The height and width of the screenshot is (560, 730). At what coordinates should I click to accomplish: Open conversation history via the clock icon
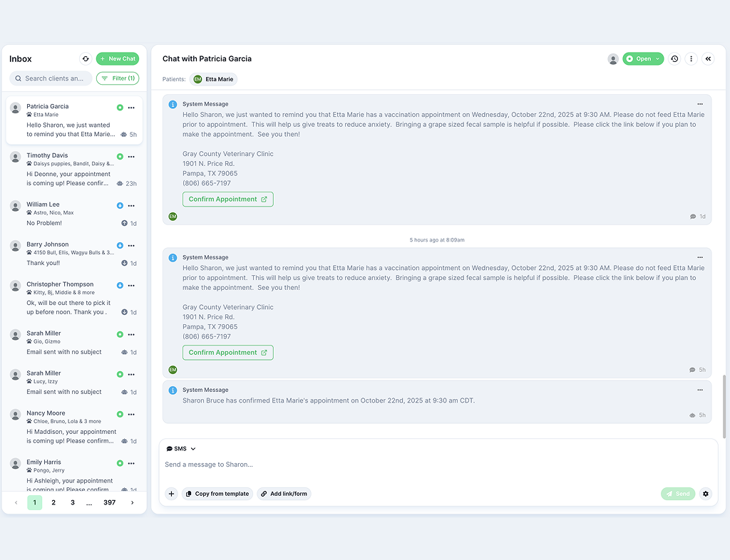pyautogui.click(x=674, y=59)
